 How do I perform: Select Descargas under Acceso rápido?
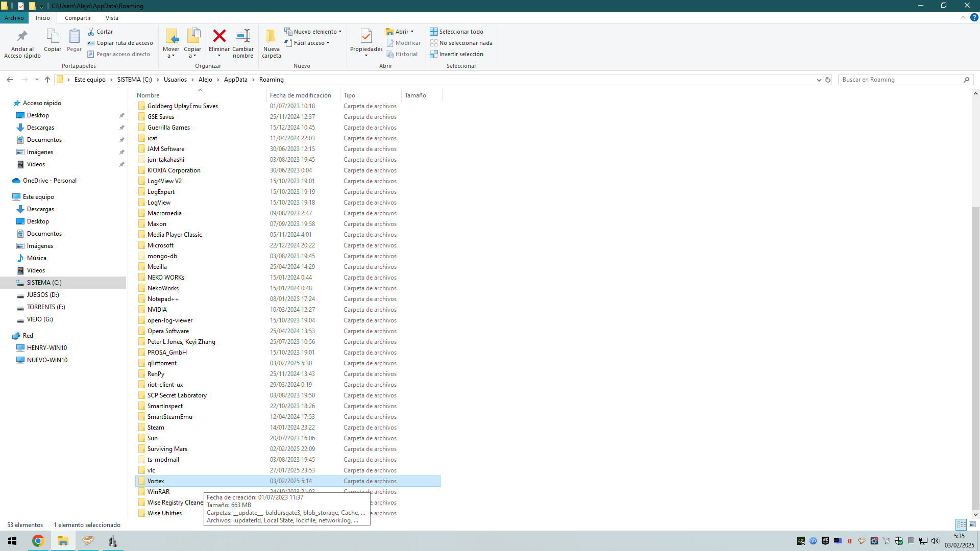pyautogui.click(x=40, y=128)
